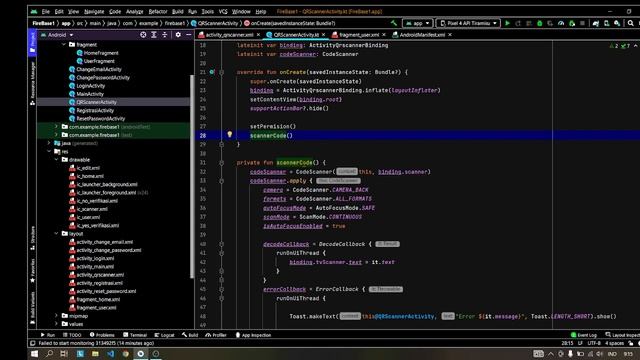This screenshot has width=640, height=360.
Task: Click the lightbulb quick-fix icon on line 28
Action: [x=229, y=134]
